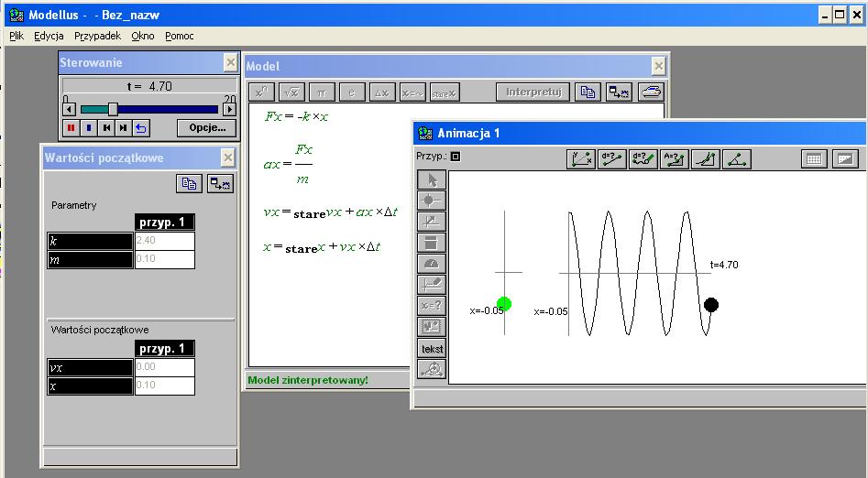Insert a square root in the Model
Screen dimensions: 868x478
pos(291,92)
